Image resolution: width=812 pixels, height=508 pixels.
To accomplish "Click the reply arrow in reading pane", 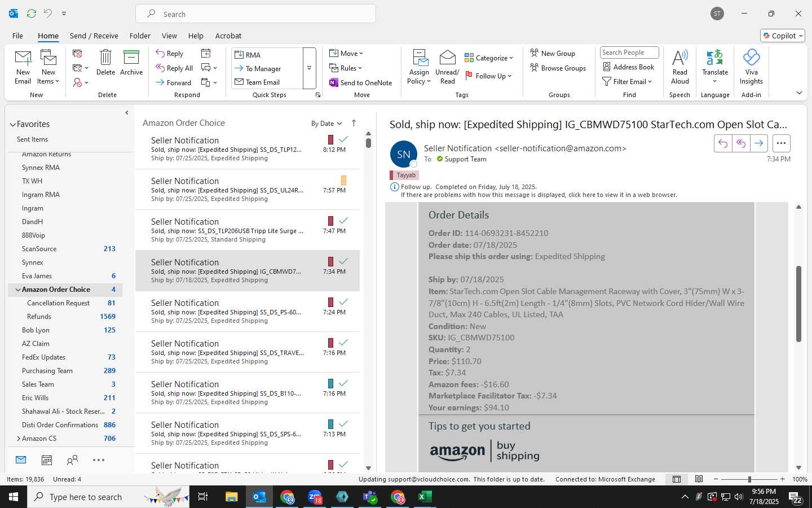I will [x=723, y=143].
